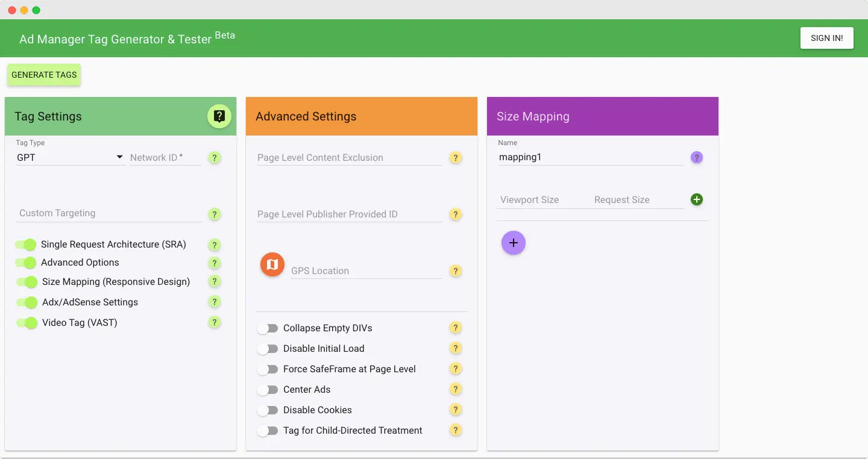
Task: Click the purple plus in Size Mapping panel
Action: 514,242
